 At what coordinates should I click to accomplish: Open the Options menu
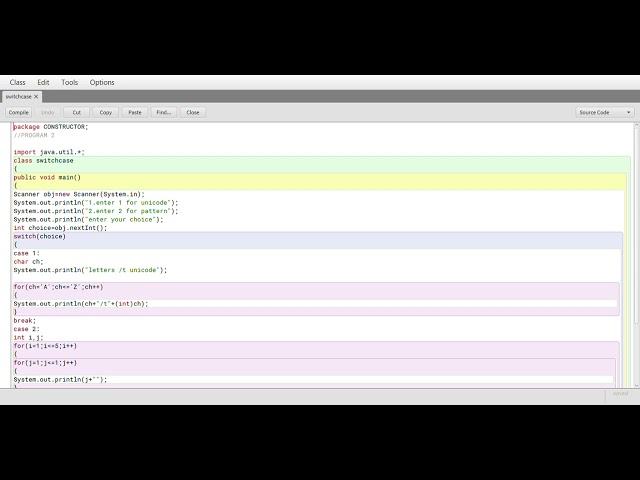click(102, 82)
